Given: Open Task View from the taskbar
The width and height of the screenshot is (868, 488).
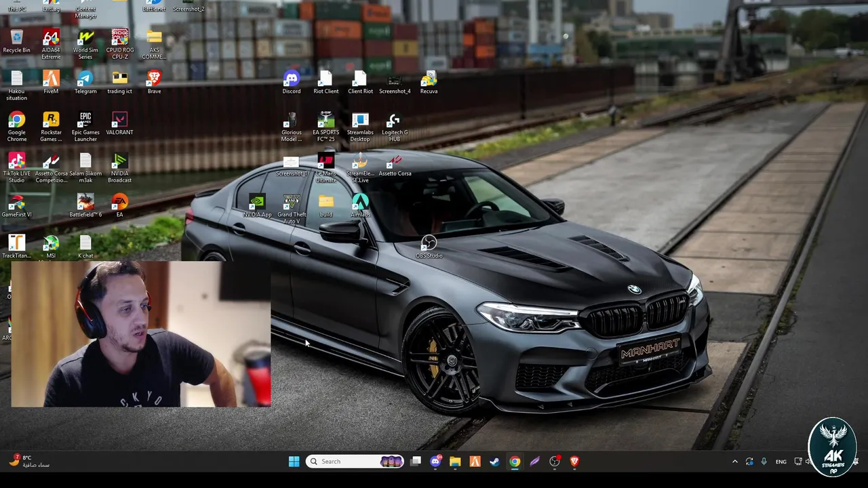Looking at the screenshot, I should pyautogui.click(x=416, y=462).
